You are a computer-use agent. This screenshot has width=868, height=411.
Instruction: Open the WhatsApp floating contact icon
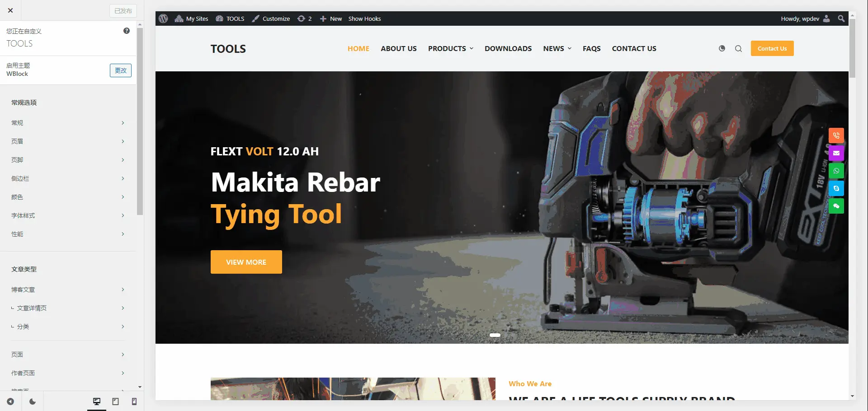[836, 171]
